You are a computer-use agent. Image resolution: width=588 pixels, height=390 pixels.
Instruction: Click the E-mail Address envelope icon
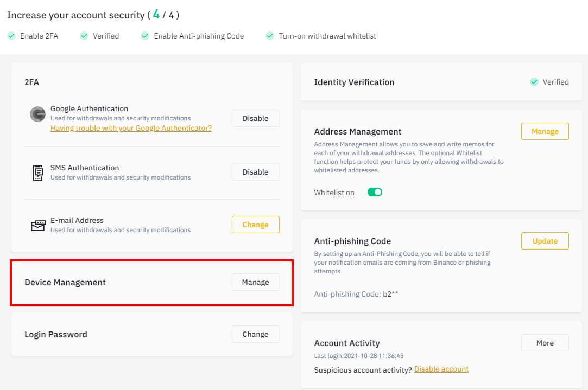pos(37,226)
